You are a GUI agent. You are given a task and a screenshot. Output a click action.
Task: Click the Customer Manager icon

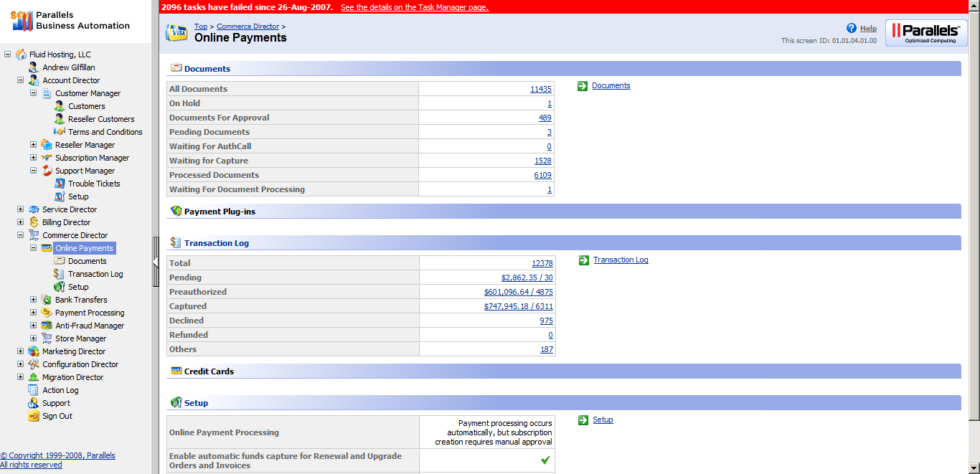[47, 93]
